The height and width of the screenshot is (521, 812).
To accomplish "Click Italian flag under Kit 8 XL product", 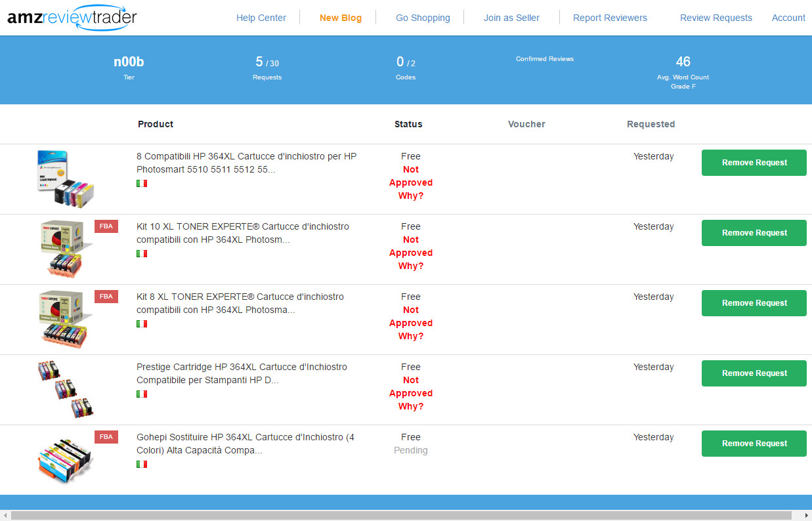I will tap(142, 324).
